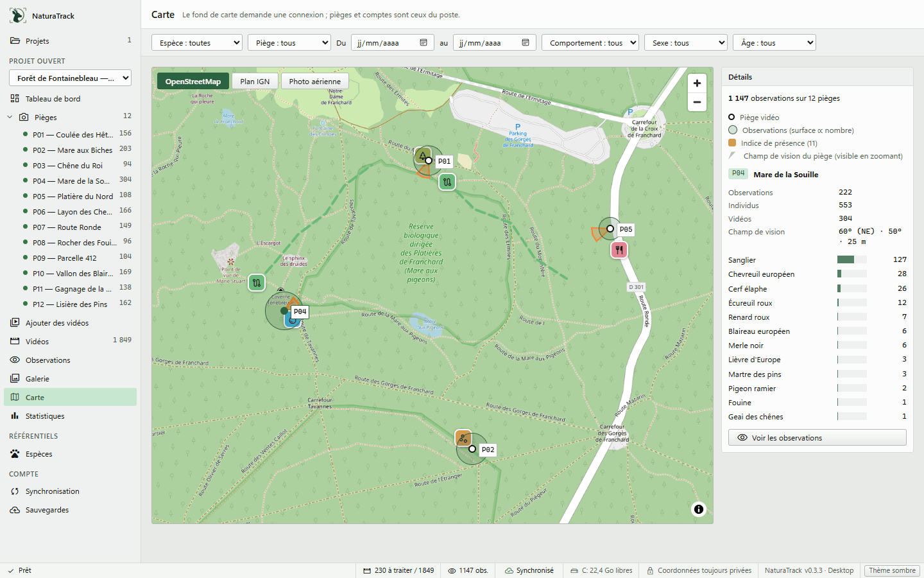The height and width of the screenshot is (578, 924).
Task: Switch map base layer to OpenStreetMap
Action: pyautogui.click(x=193, y=82)
